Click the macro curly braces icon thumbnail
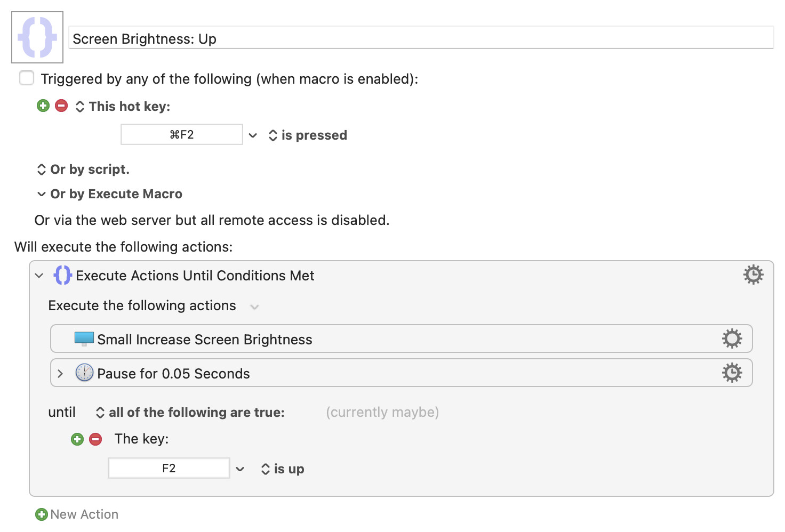This screenshot has height=532, width=785. (x=37, y=37)
